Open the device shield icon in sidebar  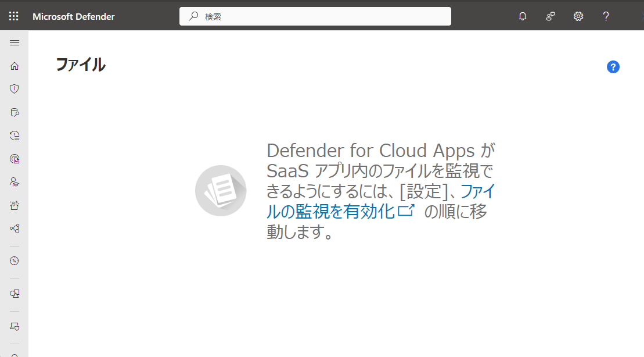click(x=15, y=327)
